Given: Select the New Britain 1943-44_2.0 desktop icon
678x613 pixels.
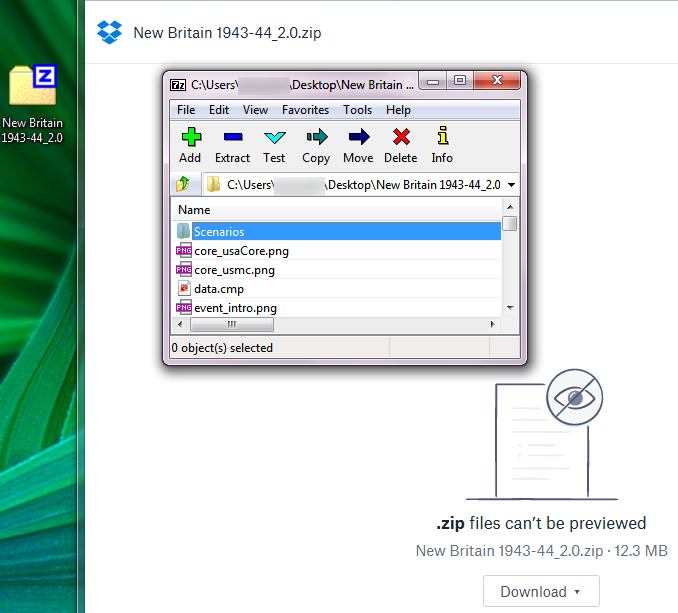Looking at the screenshot, I should pos(32,104).
